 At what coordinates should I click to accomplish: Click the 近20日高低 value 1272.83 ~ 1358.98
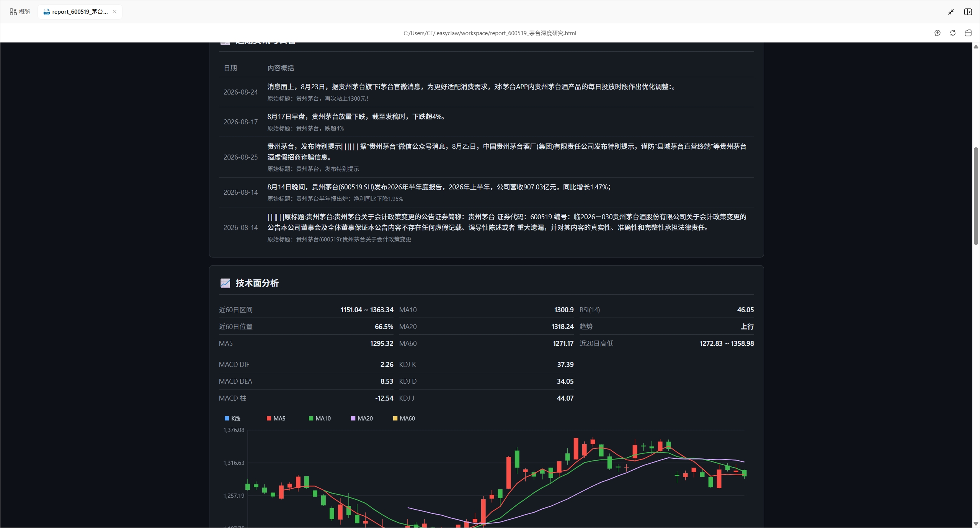click(727, 344)
